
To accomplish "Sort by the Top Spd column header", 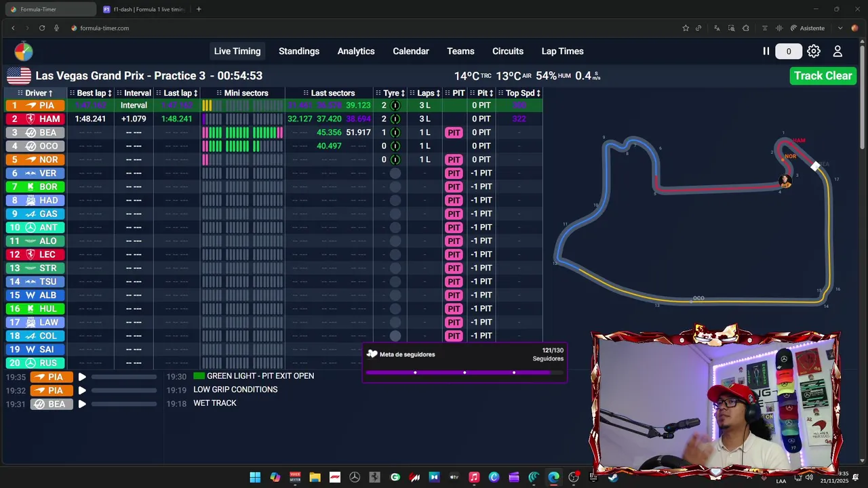I will [519, 93].
